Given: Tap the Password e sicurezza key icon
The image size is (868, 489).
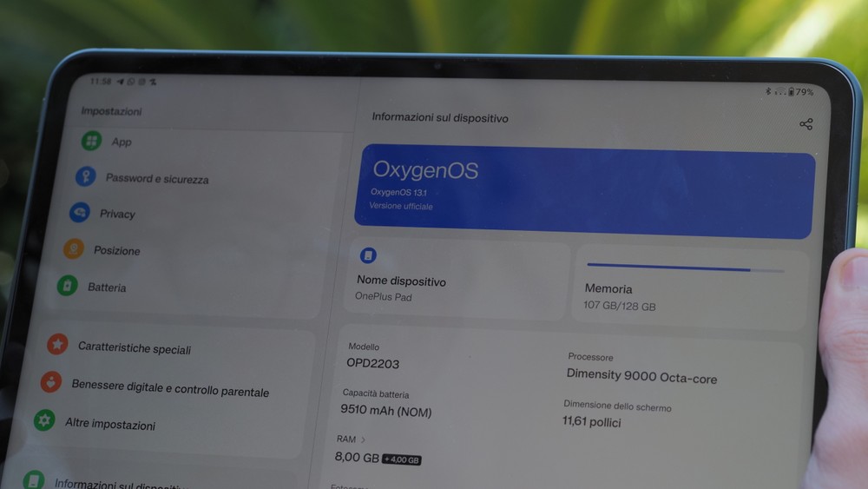Looking at the screenshot, I should pos(85,176).
